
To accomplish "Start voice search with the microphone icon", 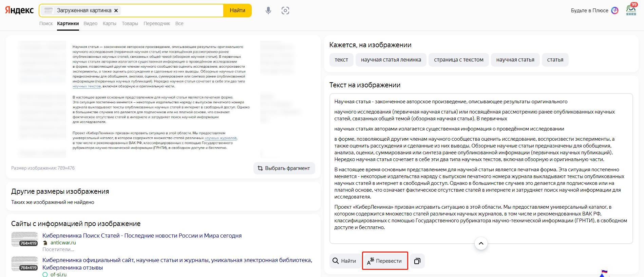I will [268, 11].
